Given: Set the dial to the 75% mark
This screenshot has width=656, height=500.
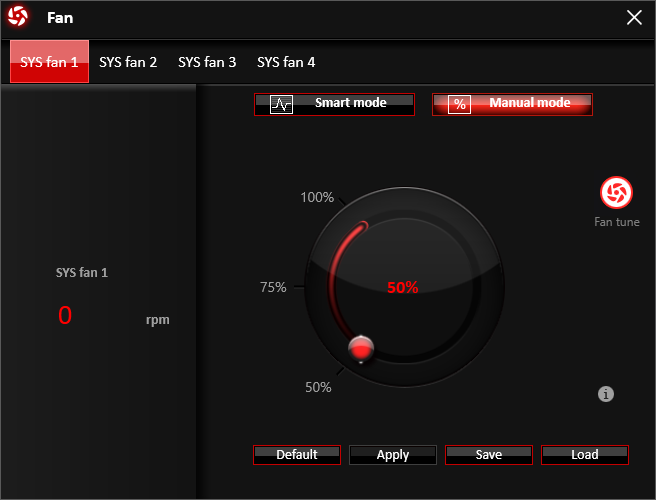Looking at the screenshot, I should point(273,287).
